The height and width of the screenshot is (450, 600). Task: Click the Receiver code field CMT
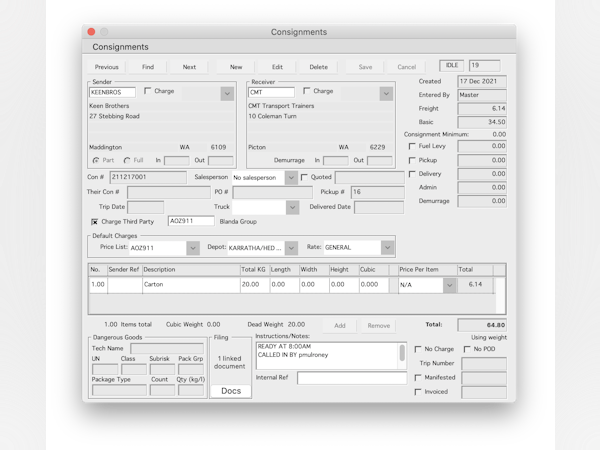click(x=271, y=92)
